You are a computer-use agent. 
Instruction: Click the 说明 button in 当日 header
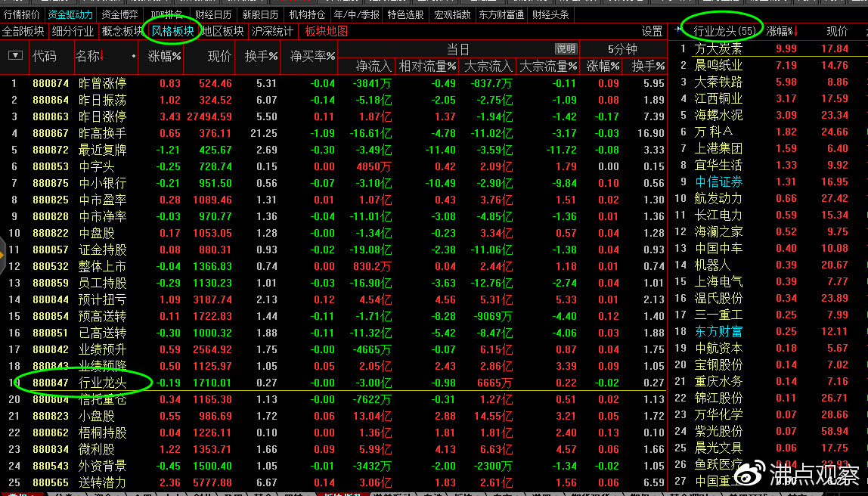pyautogui.click(x=566, y=48)
